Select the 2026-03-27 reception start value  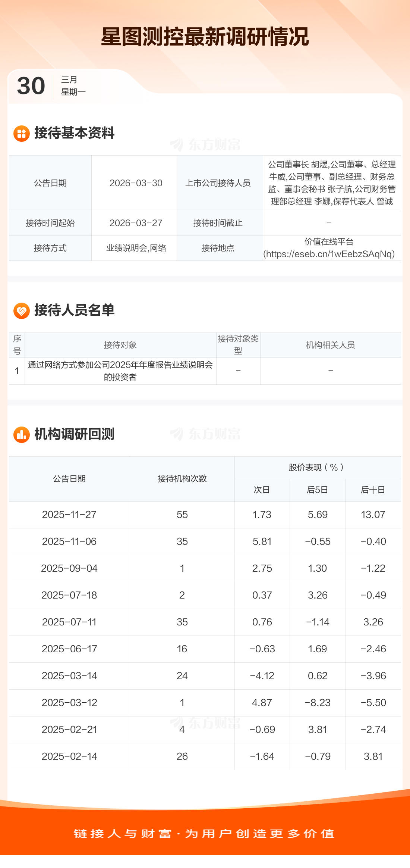coord(136,223)
